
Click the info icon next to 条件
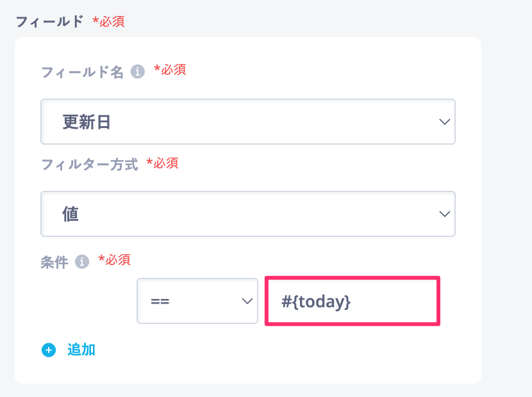[x=82, y=262]
